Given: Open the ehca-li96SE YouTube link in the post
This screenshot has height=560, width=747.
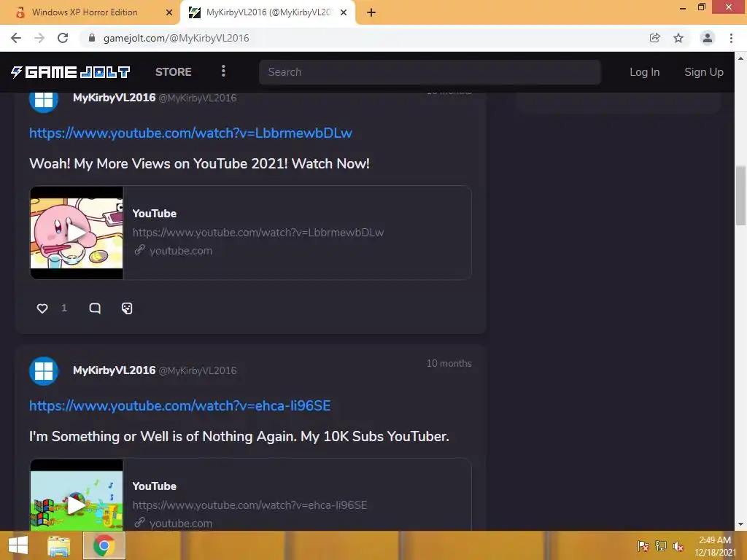Looking at the screenshot, I should pos(180,405).
